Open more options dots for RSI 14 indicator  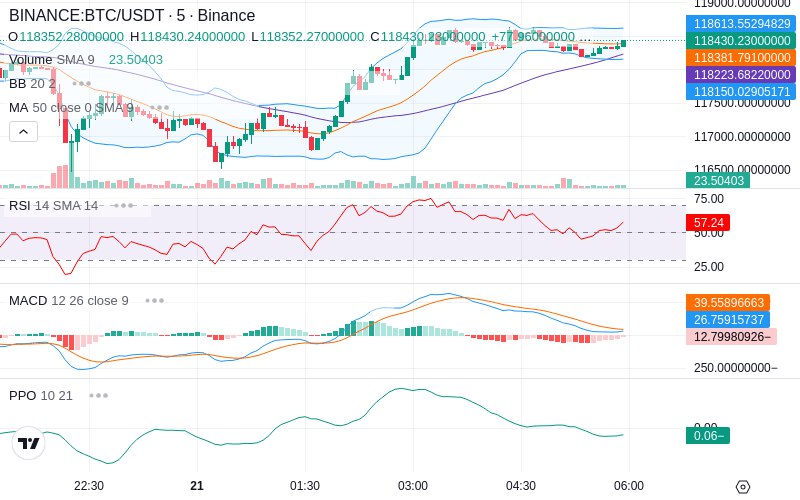(124, 206)
